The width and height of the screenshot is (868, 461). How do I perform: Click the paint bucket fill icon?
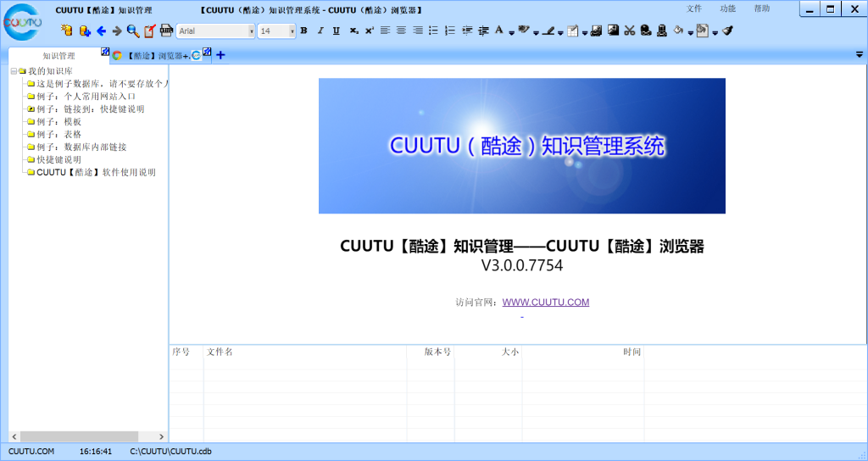[678, 31]
